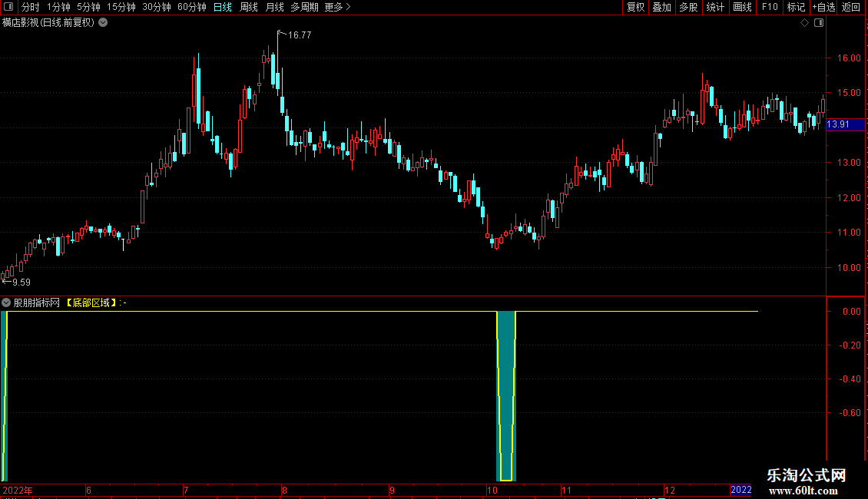868x499 pixels.
Task: Open the 多股 multi-stock view
Action: pyautogui.click(x=688, y=7)
